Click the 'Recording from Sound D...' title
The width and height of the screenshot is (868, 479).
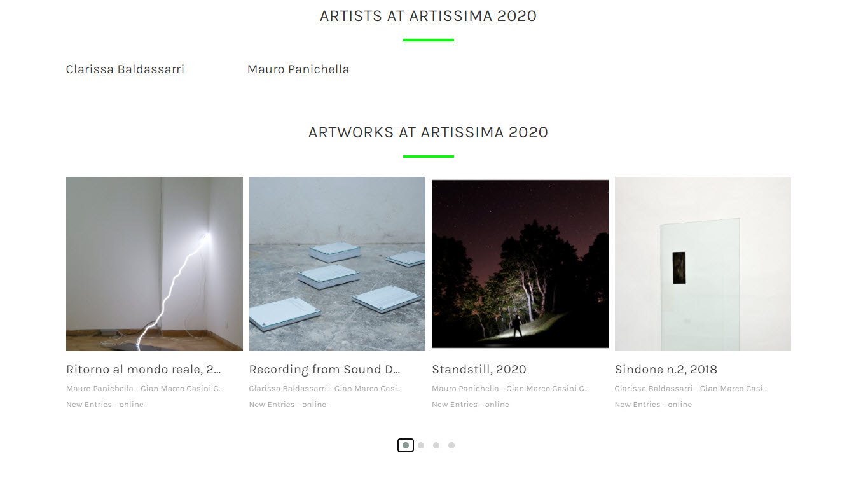click(324, 370)
